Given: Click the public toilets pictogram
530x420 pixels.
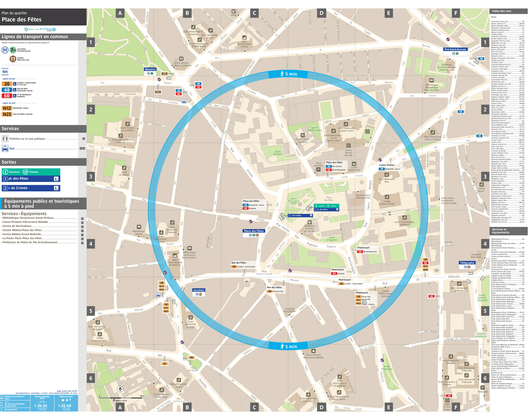Looking at the screenshot, I should (x=5, y=138).
